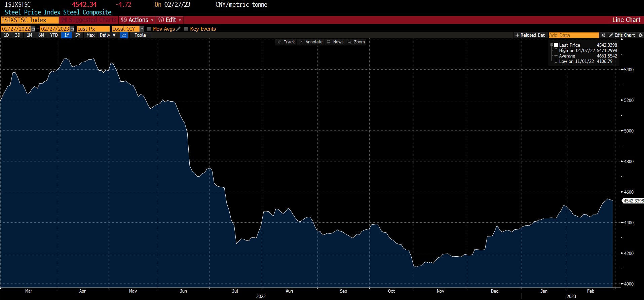This screenshot has height=300, width=644.
Task: Select the YTD time range
Action: tap(54, 35)
